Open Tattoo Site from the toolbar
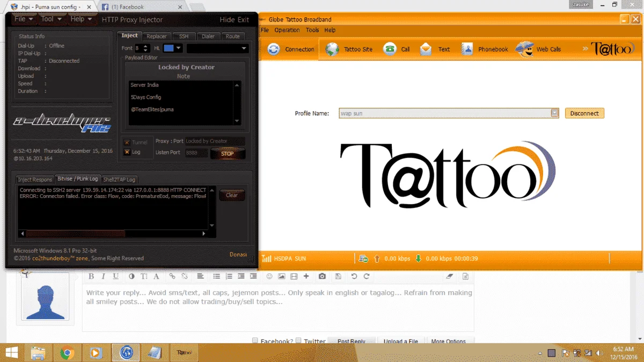 point(349,49)
